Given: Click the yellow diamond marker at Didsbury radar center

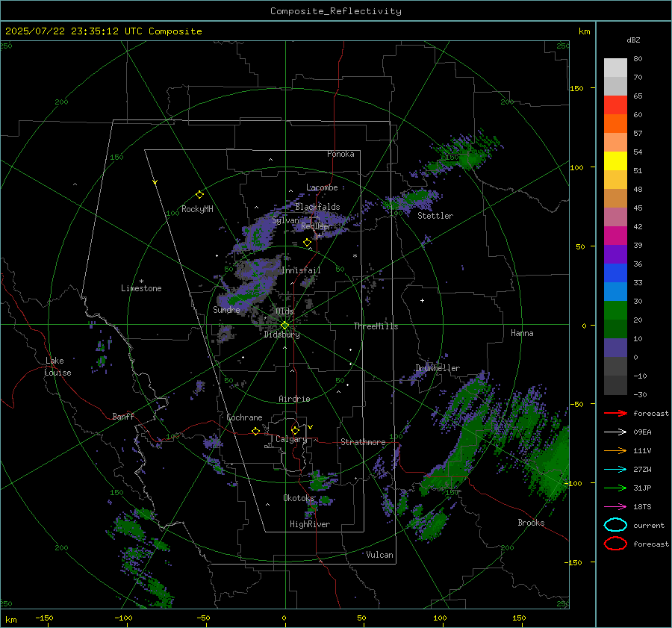Looking at the screenshot, I should 284,326.
